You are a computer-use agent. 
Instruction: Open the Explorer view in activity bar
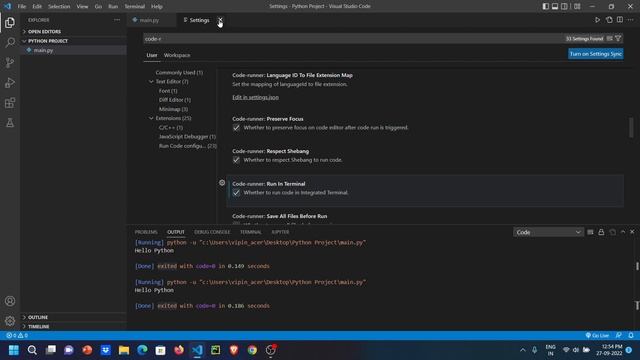[x=10, y=22]
